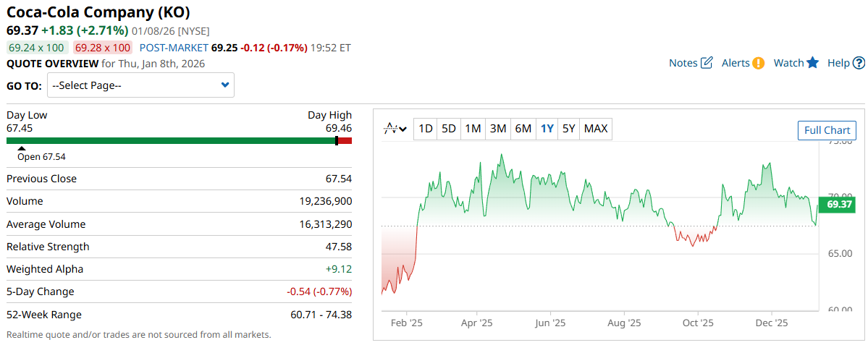Viewport: 868px width, 345px height.
Task: Switch chart to 1M range
Action: pos(473,129)
